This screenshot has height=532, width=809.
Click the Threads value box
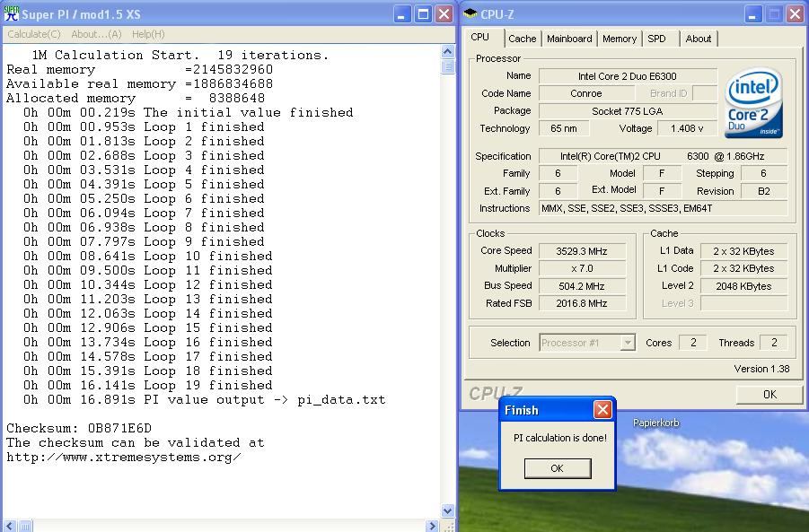[773, 343]
